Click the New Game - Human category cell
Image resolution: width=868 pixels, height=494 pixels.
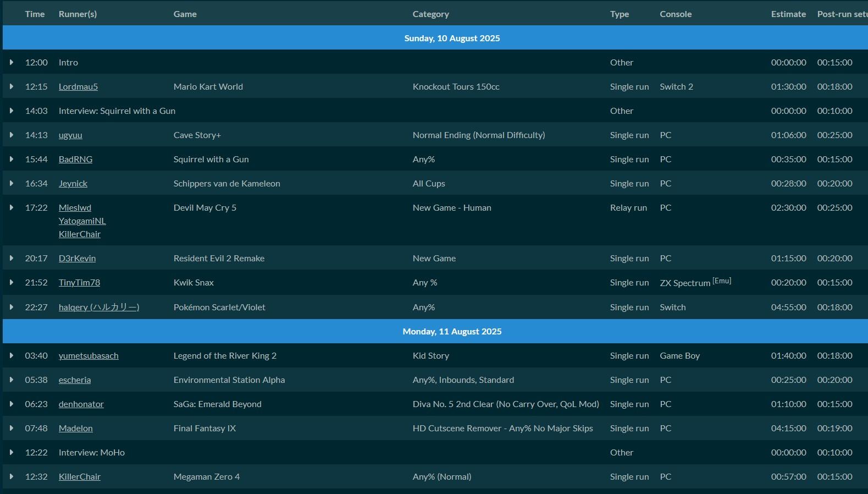tap(452, 207)
